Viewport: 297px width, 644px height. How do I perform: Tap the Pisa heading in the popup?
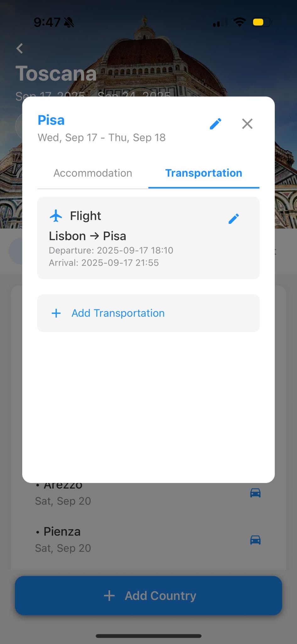tap(51, 120)
